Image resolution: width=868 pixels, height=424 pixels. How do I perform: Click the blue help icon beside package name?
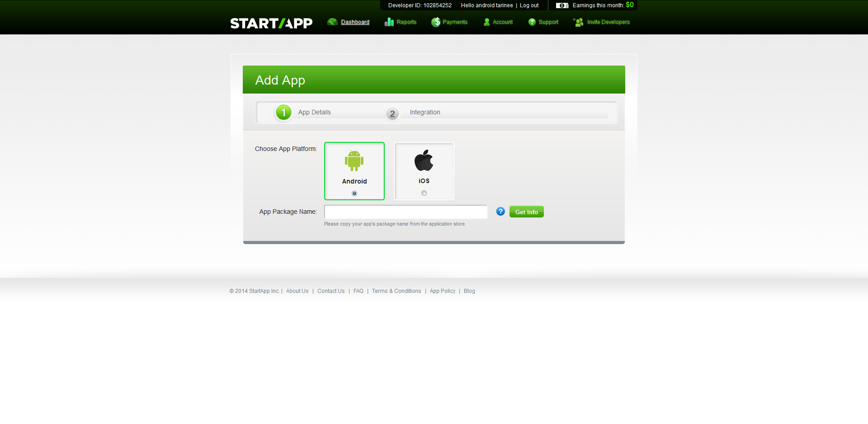(500, 211)
